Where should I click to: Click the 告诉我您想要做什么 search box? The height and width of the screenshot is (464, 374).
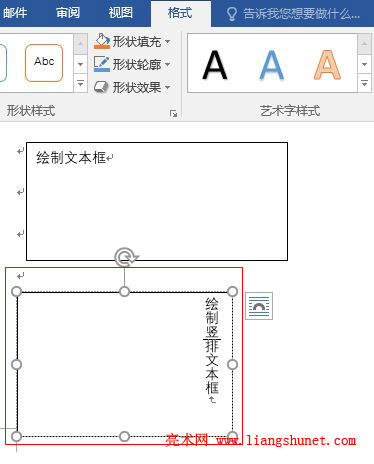302,14
